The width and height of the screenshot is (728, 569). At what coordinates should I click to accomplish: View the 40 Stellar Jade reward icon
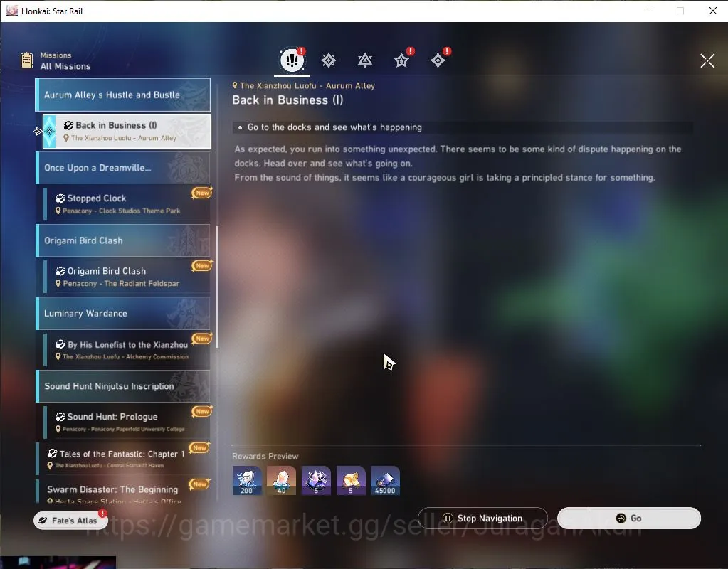[x=281, y=480]
